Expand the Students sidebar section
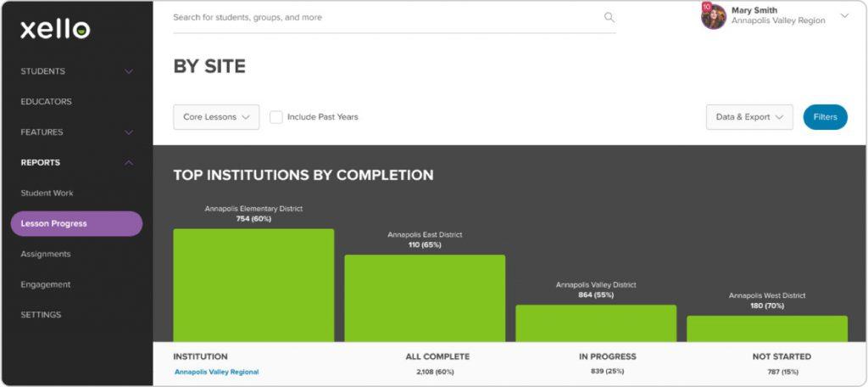The height and width of the screenshot is (387, 868). (x=129, y=71)
